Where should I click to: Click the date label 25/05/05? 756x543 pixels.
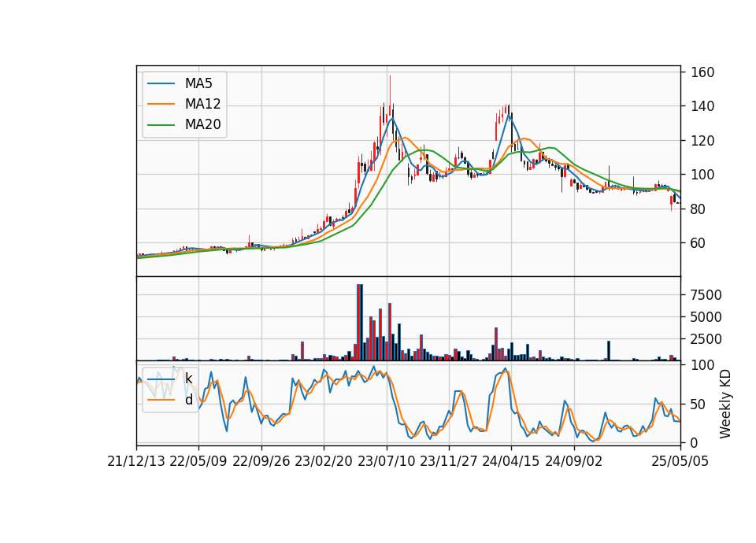[680, 461]
